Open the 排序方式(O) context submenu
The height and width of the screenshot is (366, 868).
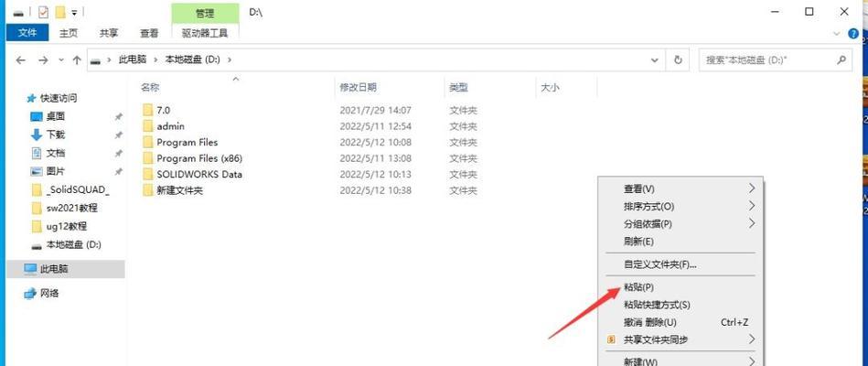tap(681, 207)
